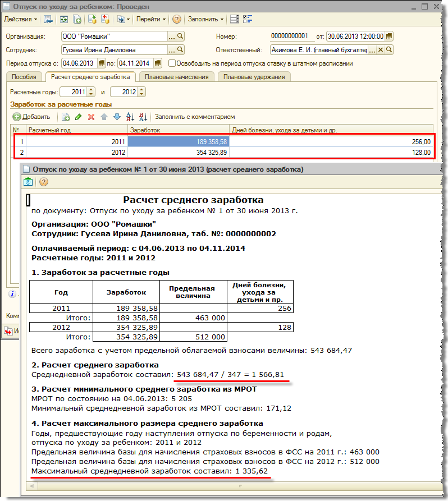
Task: Click the period end field 04.11.2014
Action: (x=135, y=63)
